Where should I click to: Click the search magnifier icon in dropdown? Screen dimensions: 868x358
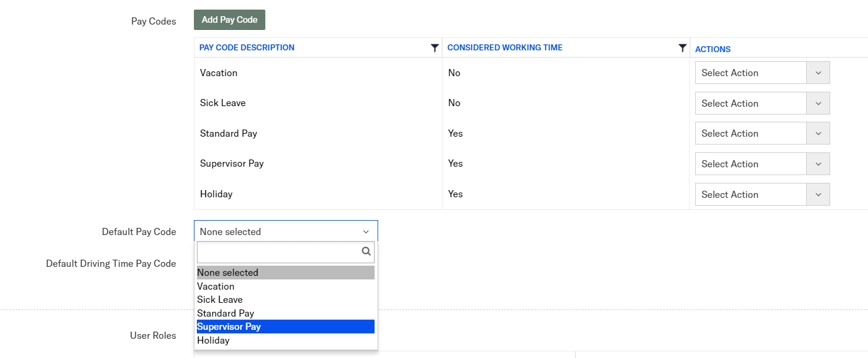366,252
